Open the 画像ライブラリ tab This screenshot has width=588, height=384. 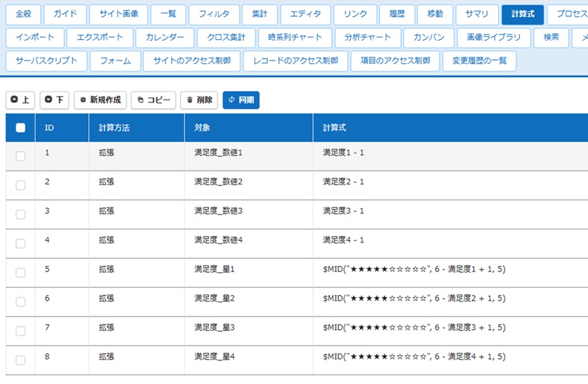click(x=494, y=37)
